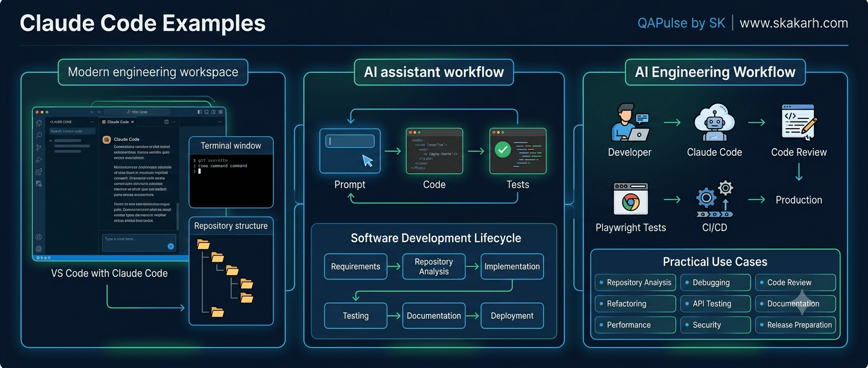Screen dimensions: 868x368
Task: Click the chat input field at panel bottom
Action: [x=139, y=243]
